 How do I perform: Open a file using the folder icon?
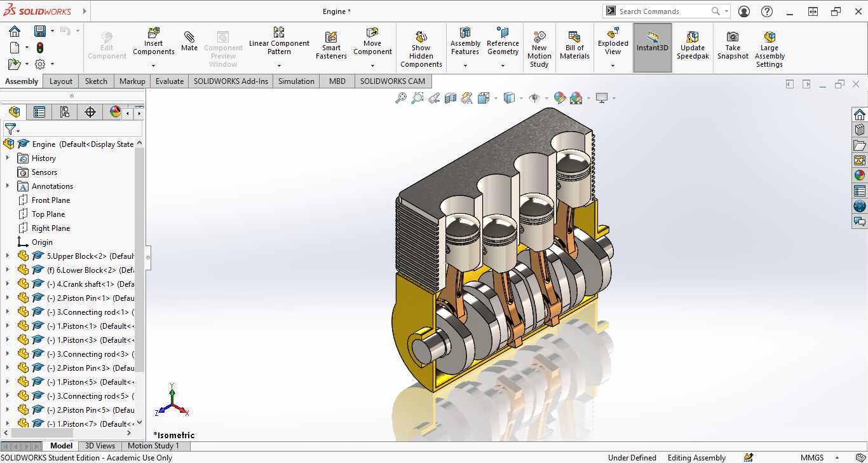pyautogui.click(x=14, y=64)
